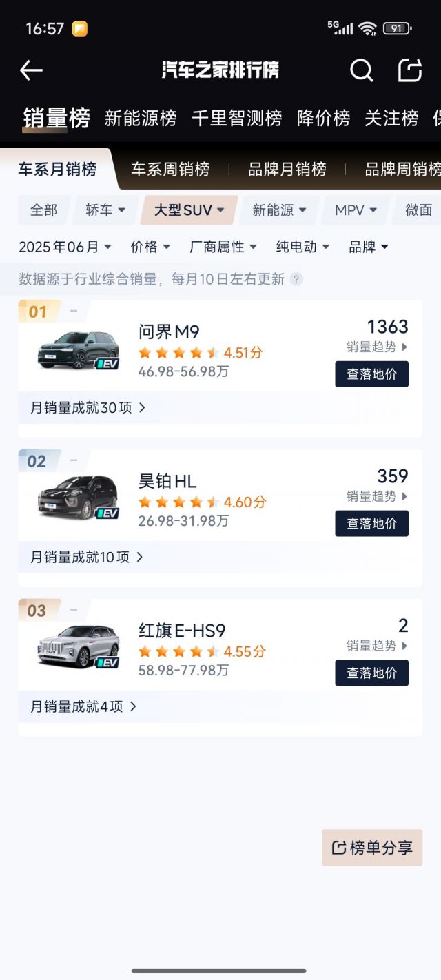
Task: Select the 新能源 category filter
Action: click(278, 210)
